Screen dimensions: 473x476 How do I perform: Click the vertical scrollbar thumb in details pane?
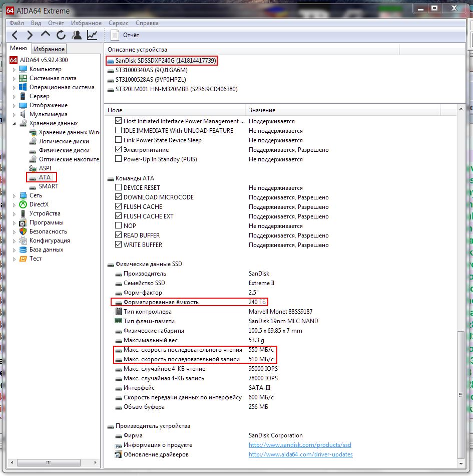click(x=460, y=395)
